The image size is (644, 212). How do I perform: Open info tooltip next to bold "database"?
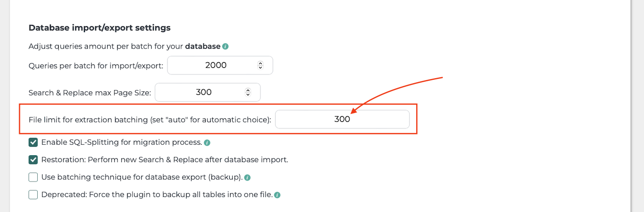[x=225, y=46]
